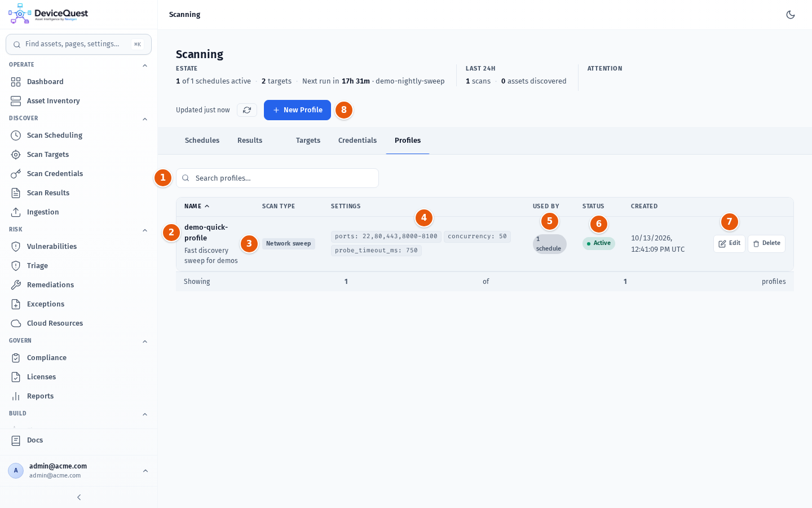Open Remediations wrench icon
Viewport: 812px width, 508px height.
pos(16,285)
